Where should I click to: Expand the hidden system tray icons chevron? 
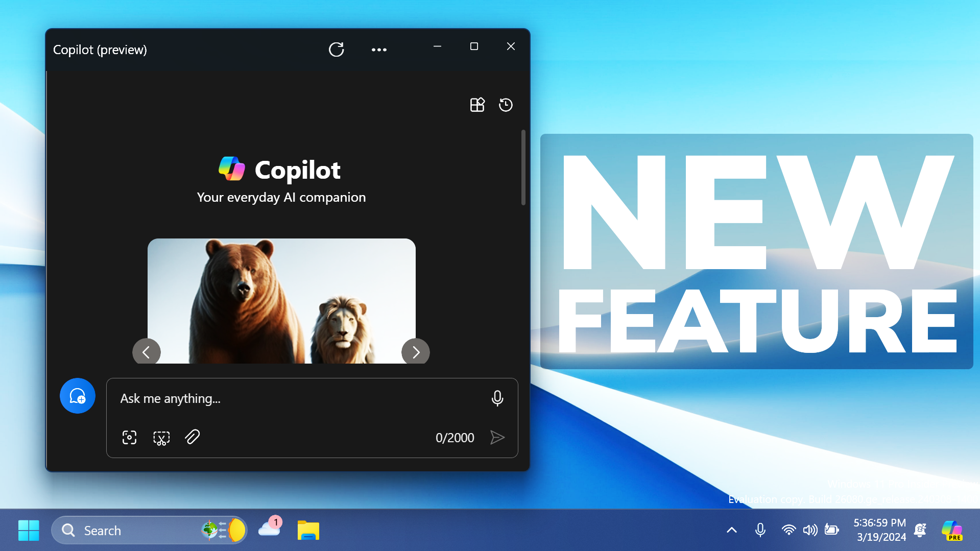731,530
